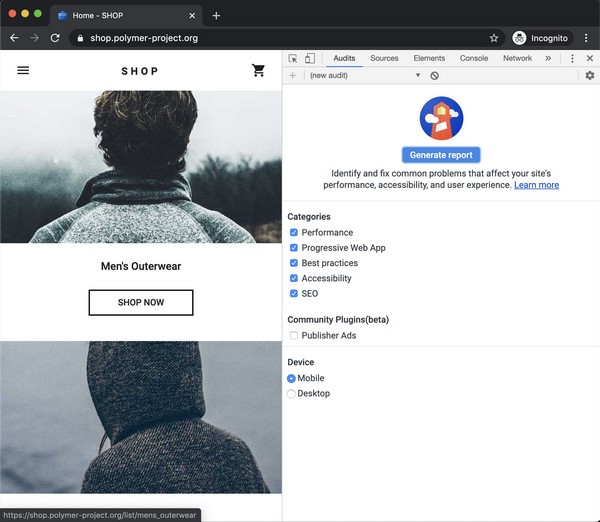Click the inspect element selector icon
The height and width of the screenshot is (522, 600).
293,59
